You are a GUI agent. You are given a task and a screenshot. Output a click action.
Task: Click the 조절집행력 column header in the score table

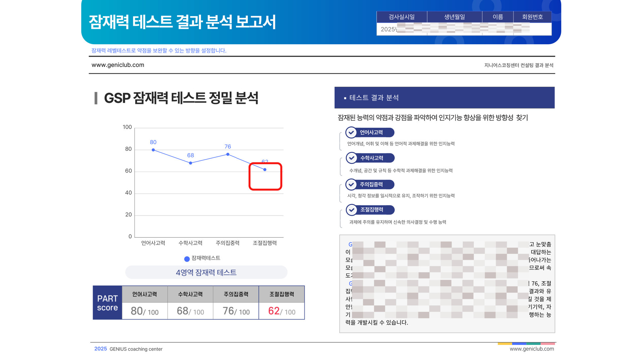282,294
